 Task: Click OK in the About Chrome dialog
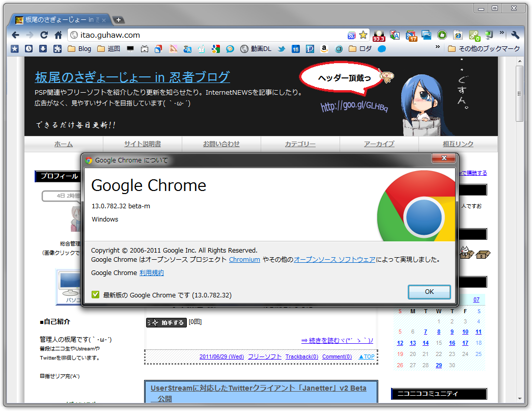pyautogui.click(x=429, y=292)
